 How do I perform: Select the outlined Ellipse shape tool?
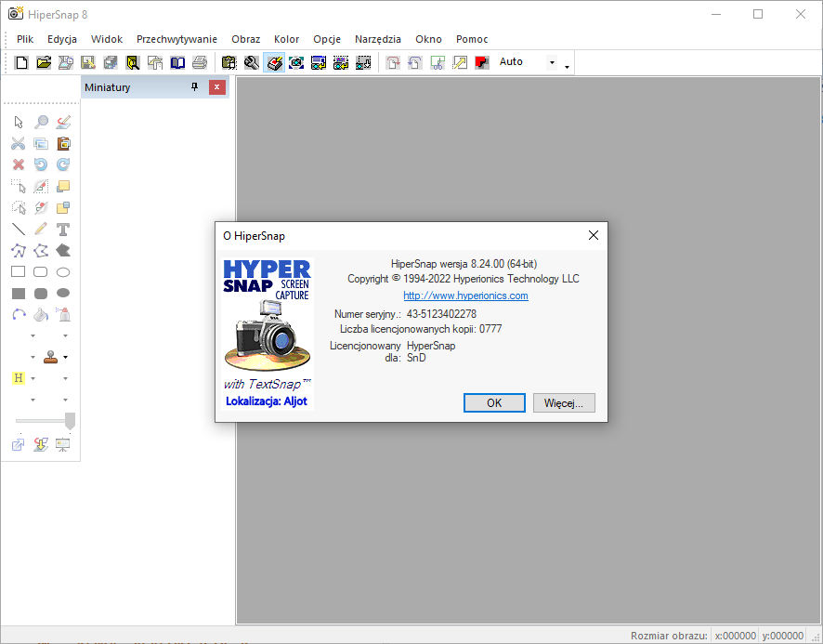pos(63,271)
